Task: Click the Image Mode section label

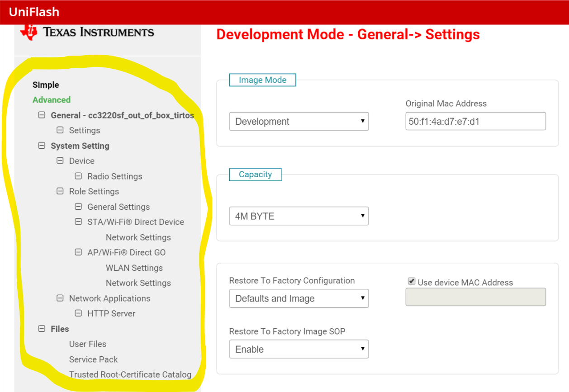Action: [x=262, y=80]
